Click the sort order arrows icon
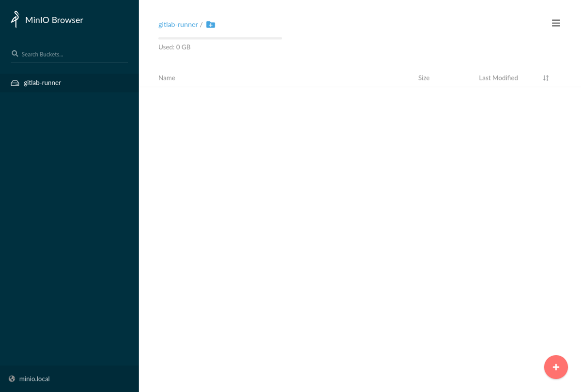581x392 pixels. pyautogui.click(x=545, y=77)
